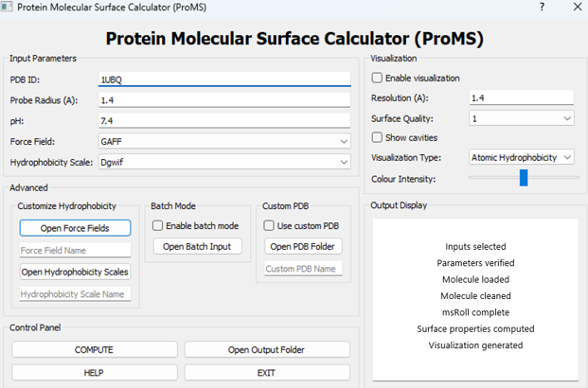Open Hydrophobicity Scales file button

coord(75,272)
